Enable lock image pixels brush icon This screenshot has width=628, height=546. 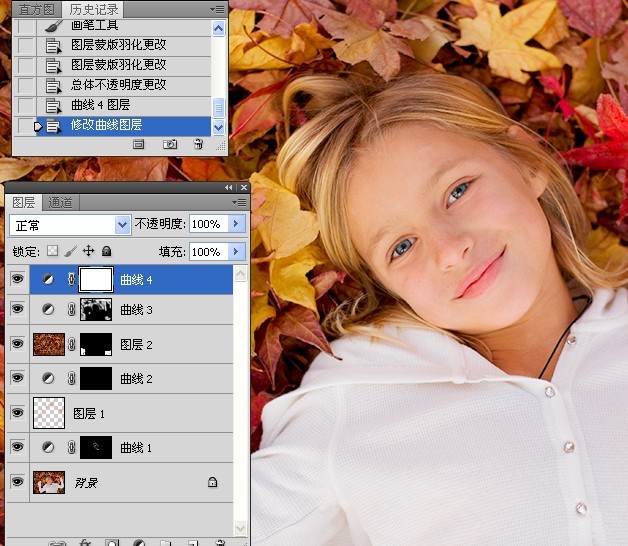pyautogui.click(x=70, y=251)
